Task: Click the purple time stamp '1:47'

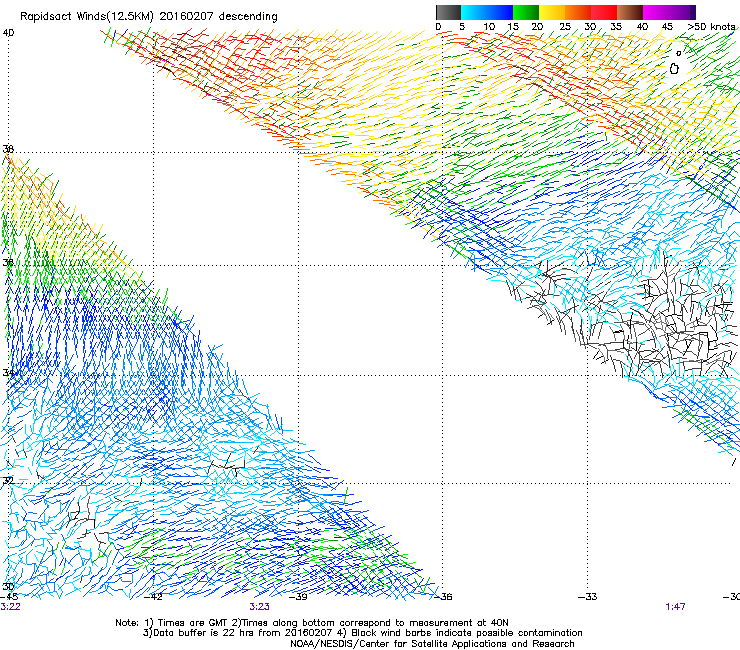Action: click(675, 607)
